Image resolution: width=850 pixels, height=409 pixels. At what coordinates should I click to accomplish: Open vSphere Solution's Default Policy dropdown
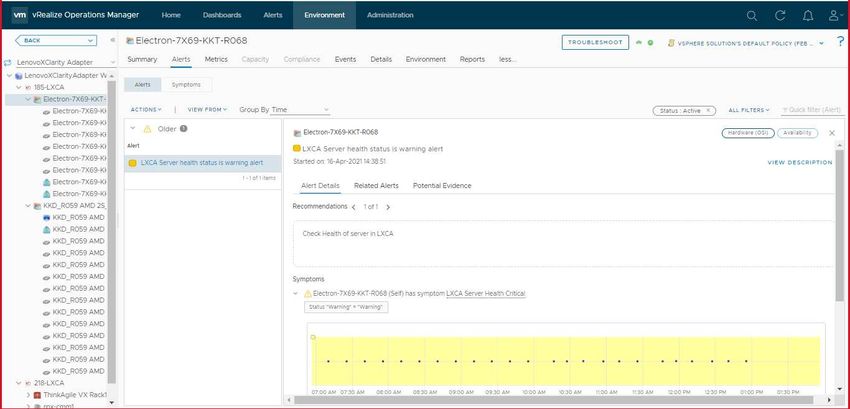750,42
